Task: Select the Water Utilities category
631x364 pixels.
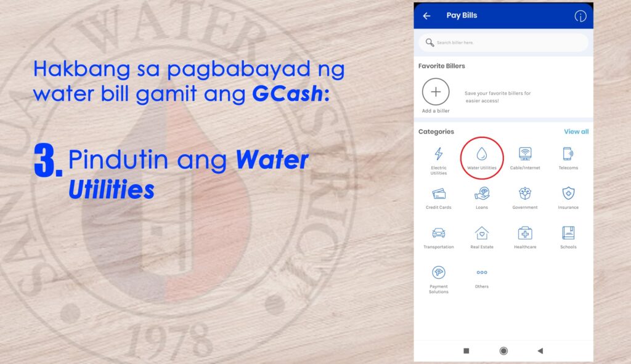Action: coord(482,158)
